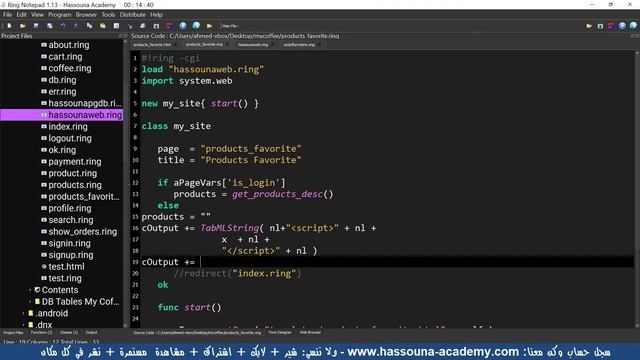The image size is (640, 360).
Task: Open the Program menu
Action: pos(60,15)
